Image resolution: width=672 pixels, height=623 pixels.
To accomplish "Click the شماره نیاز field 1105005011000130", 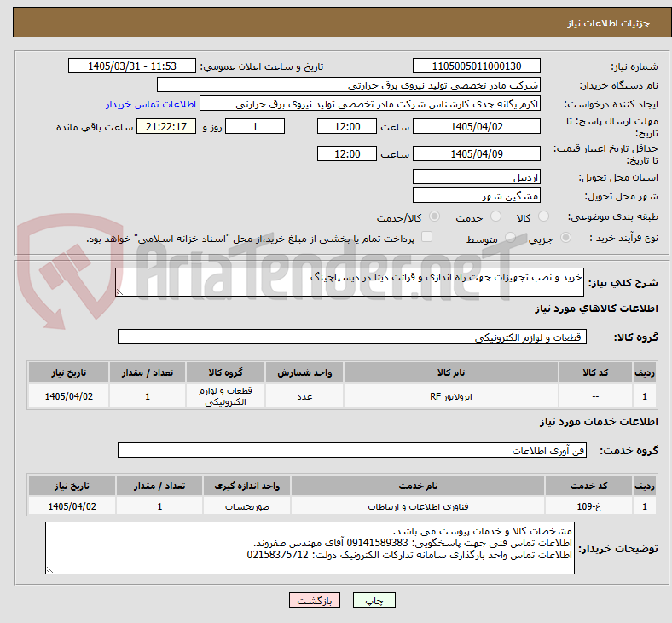I will [477, 66].
